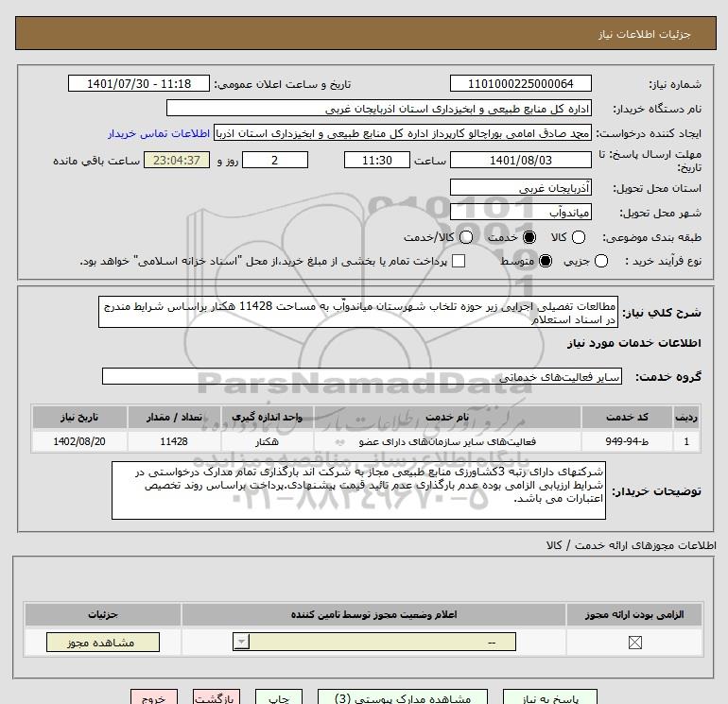
Task: Click the شماره نیاز field 1101000225000064
Action: [x=520, y=83]
